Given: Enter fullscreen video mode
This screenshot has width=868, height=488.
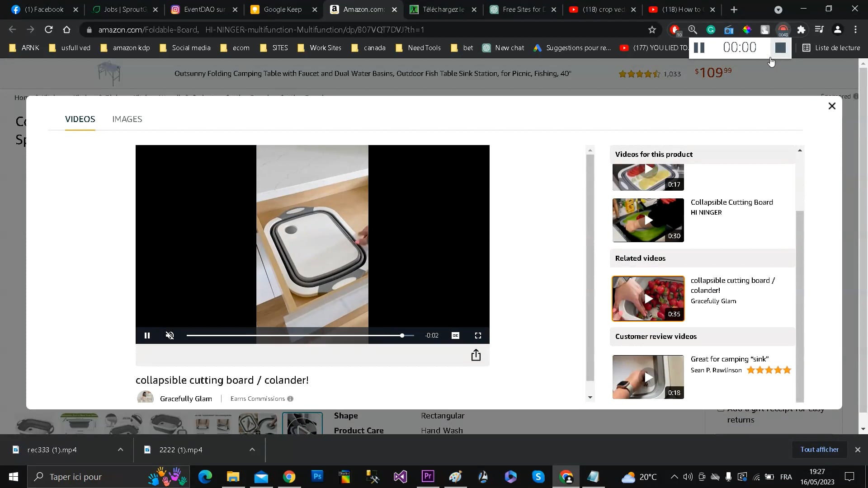Looking at the screenshot, I should point(478,336).
